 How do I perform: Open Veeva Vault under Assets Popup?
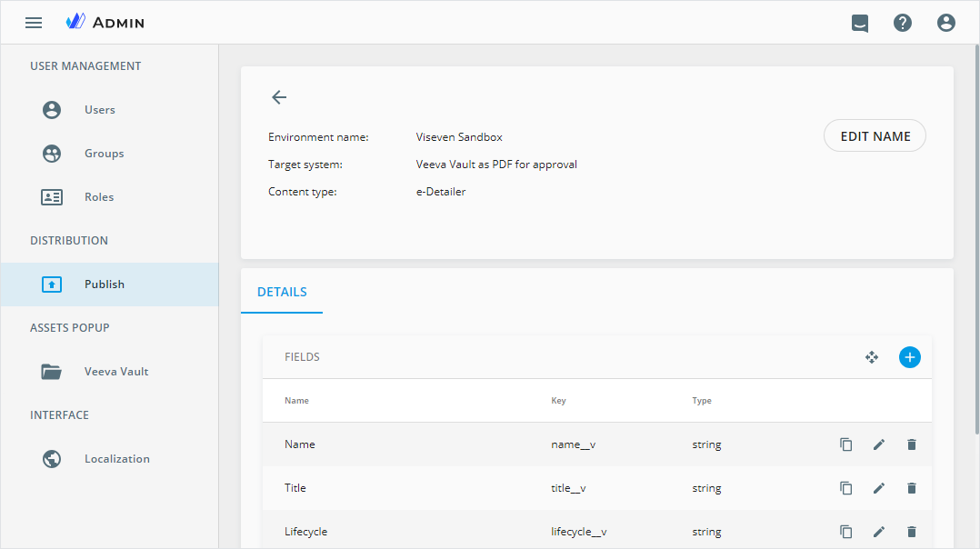[x=116, y=372]
